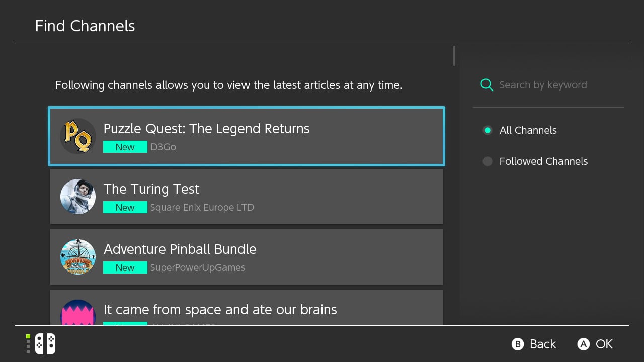Click the A button icon
Image resolution: width=644 pixels, height=362 pixels.
(583, 344)
